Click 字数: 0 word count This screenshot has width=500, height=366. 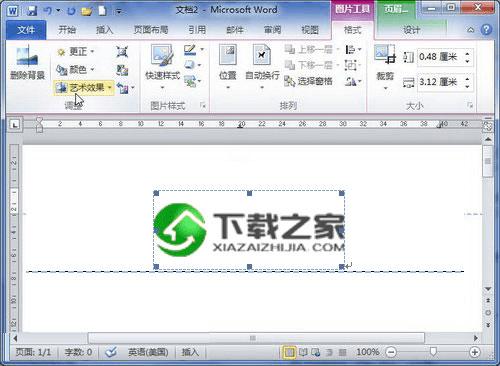click(x=78, y=352)
